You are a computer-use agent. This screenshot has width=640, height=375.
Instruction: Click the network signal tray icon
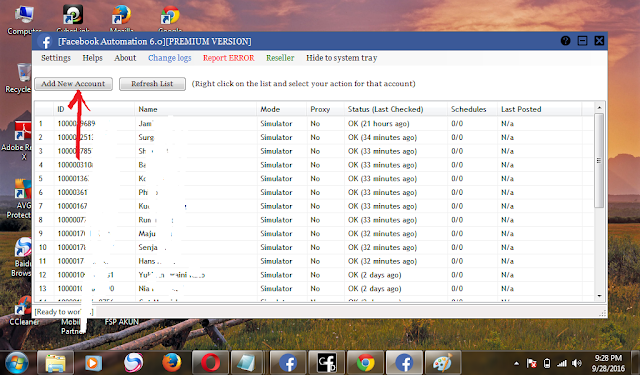(562, 363)
